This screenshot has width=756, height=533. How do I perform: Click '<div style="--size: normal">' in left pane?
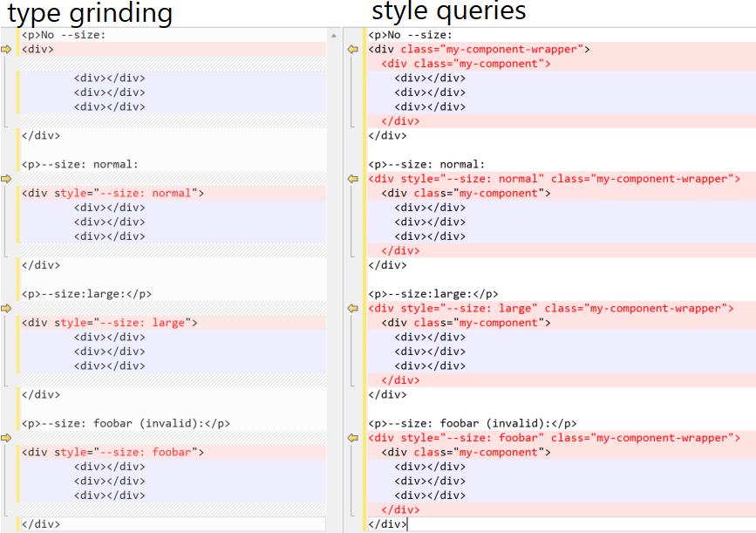[x=112, y=194]
